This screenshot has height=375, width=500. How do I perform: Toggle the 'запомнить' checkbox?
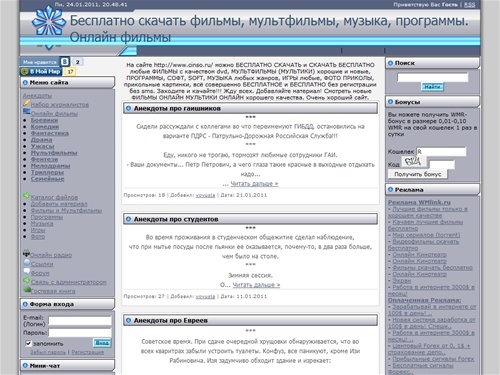point(28,343)
